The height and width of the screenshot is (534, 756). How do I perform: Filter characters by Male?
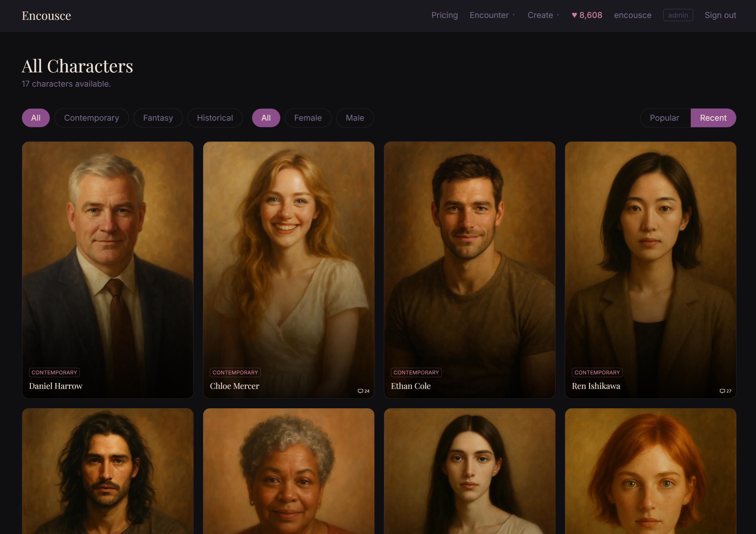pos(355,118)
